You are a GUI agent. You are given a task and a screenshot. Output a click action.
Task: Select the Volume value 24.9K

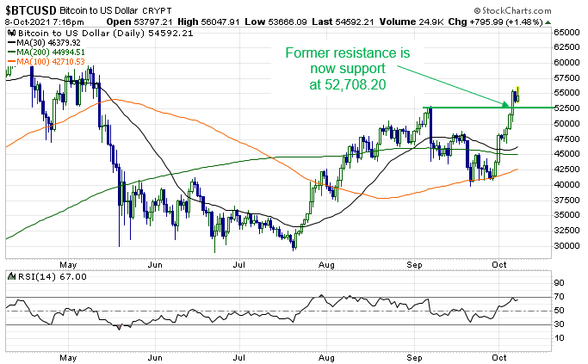pyautogui.click(x=431, y=22)
